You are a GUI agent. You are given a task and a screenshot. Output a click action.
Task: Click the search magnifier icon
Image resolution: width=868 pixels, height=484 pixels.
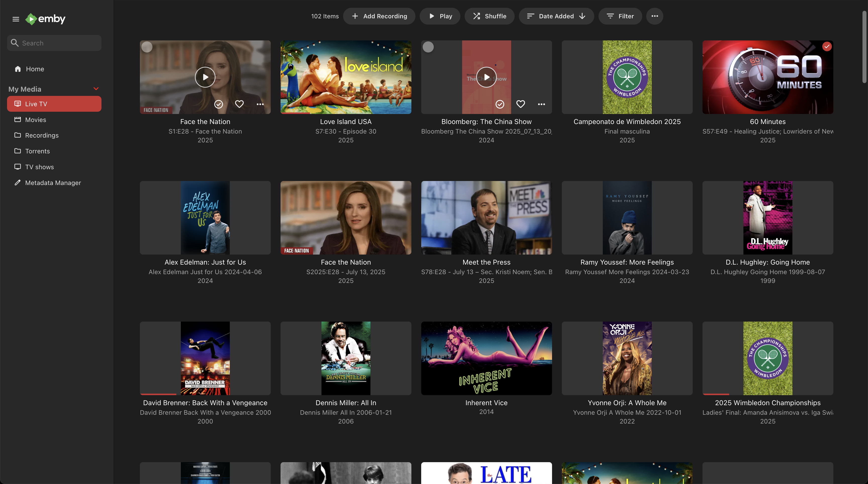15,43
